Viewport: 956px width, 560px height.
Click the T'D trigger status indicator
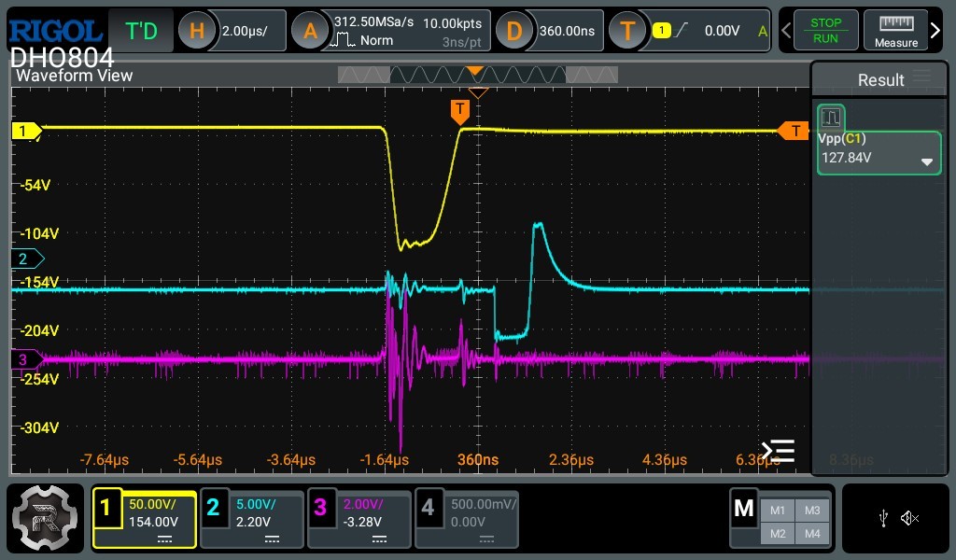pyautogui.click(x=141, y=31)
